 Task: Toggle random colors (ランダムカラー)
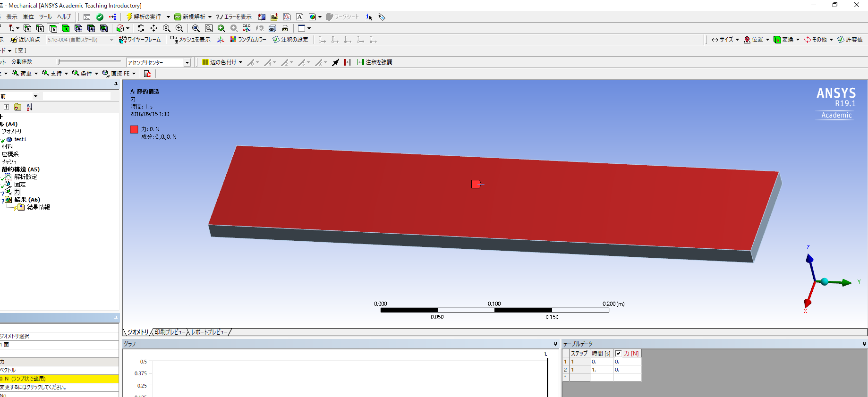click(248, 40)
